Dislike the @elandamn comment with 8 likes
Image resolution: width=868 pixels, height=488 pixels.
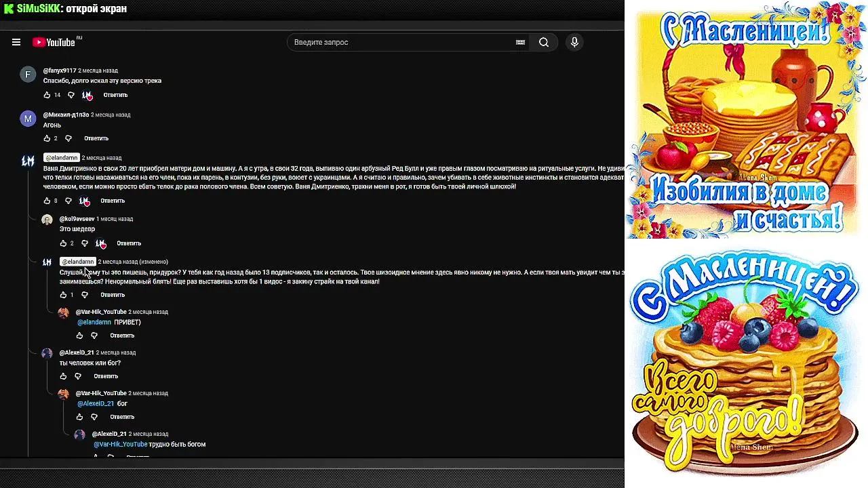(68, 201)
